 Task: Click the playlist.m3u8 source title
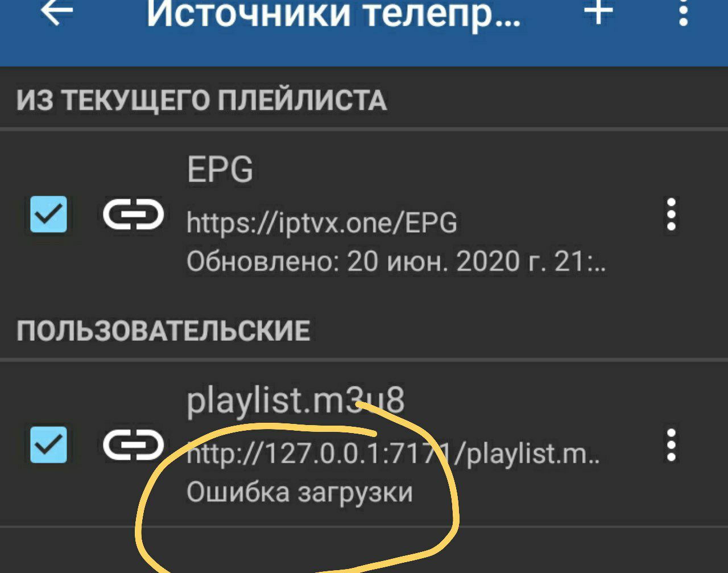(x=296, y=401)
